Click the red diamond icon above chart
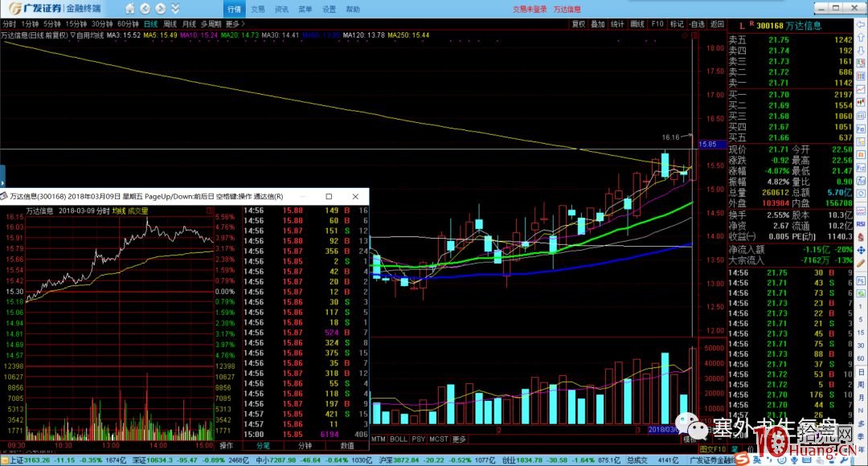868x466 pixels. pyautogui.click(x=686, y=35)
